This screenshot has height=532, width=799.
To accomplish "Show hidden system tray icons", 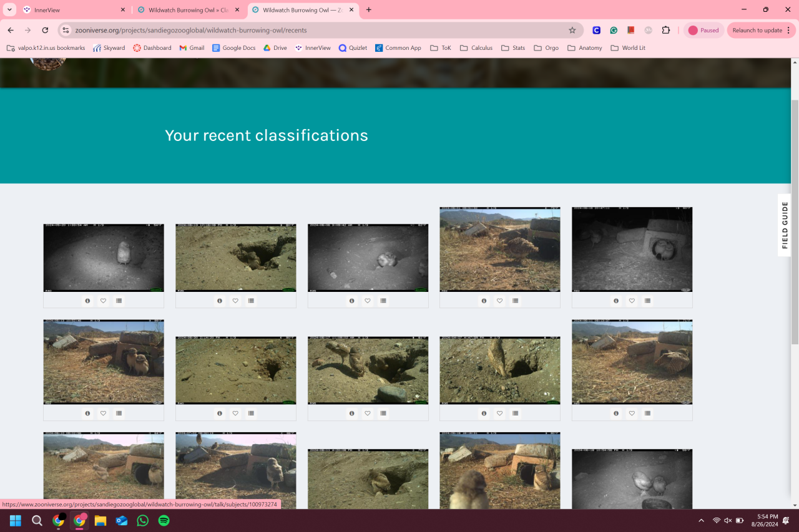I will (701, 520).
